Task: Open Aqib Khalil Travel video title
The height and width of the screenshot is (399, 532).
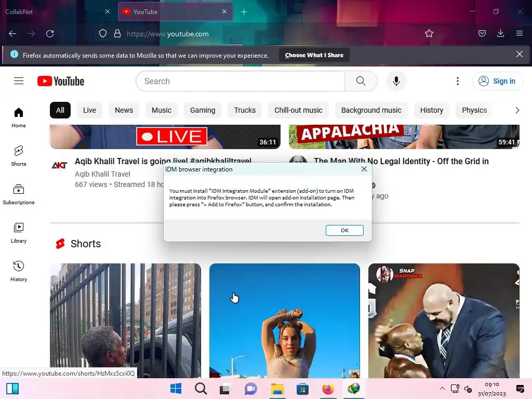Action: pyautogui.click(x=163, y=161)
